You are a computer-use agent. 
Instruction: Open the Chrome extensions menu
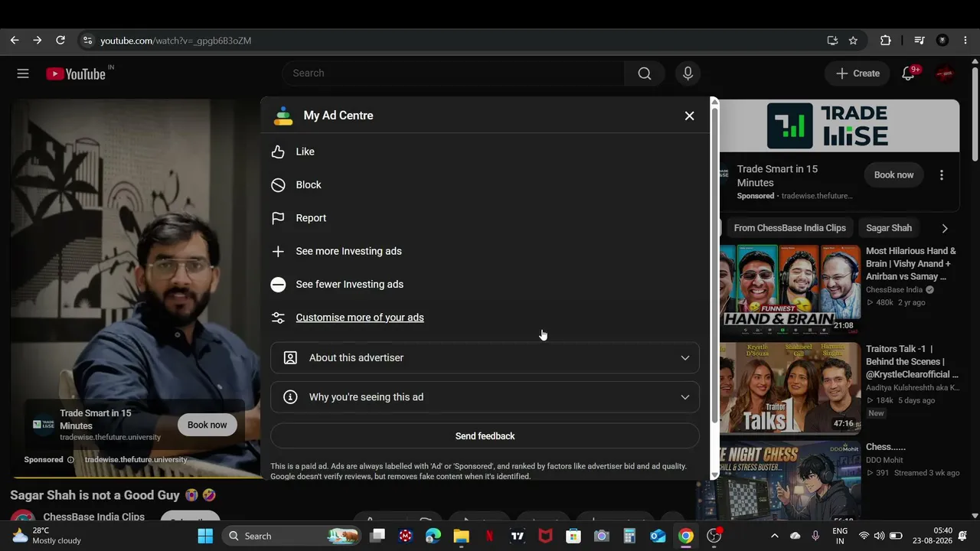pyautogui.click(x=886, y=41)
